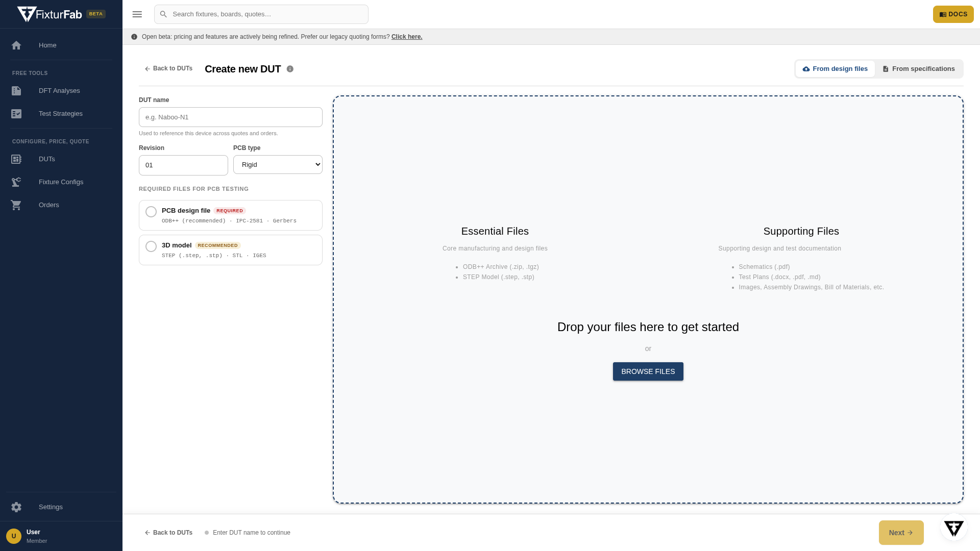Click Back to DUTs in the footer

tap(168, 533)
